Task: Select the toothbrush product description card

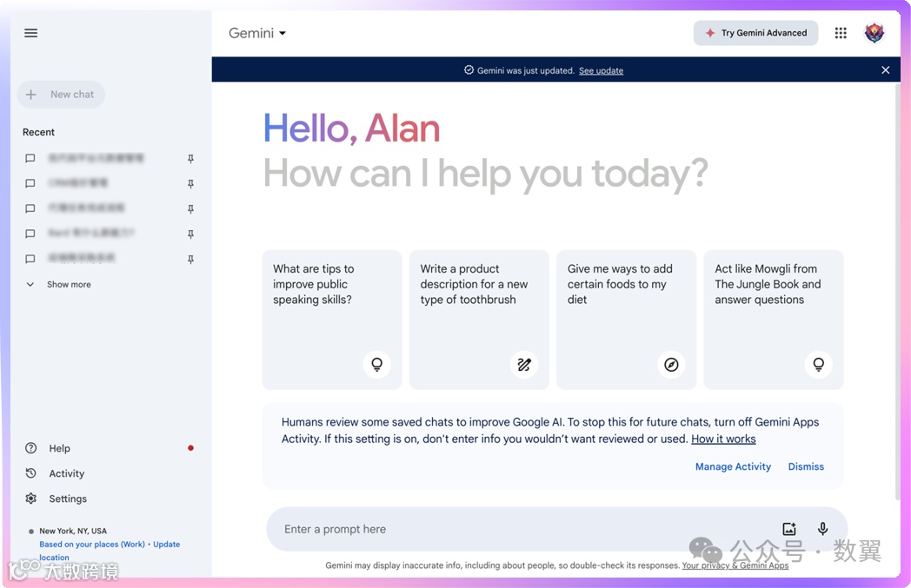Action: tap(479, 320)
